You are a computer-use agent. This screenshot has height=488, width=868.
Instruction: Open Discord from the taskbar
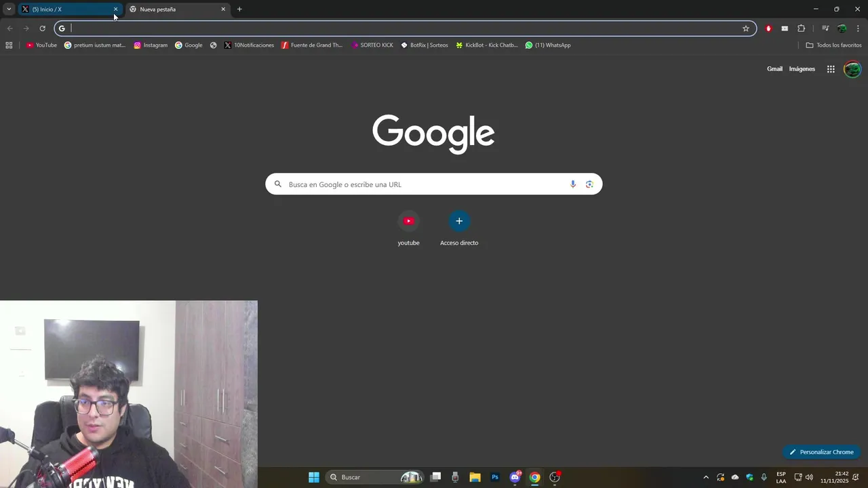[x=515, y=477]
